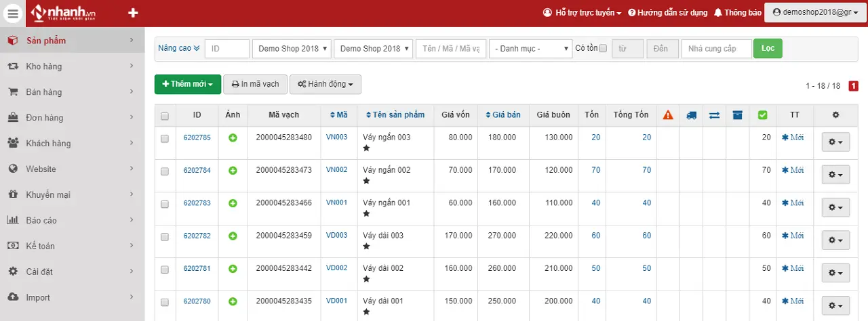Click the white plus icon in header

click(x=133, y=13)
